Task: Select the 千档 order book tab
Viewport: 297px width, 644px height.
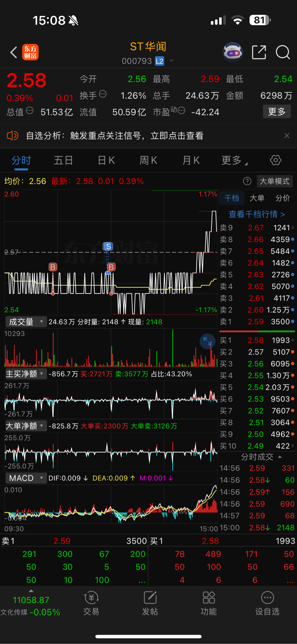Action: [x=232, y=198]
